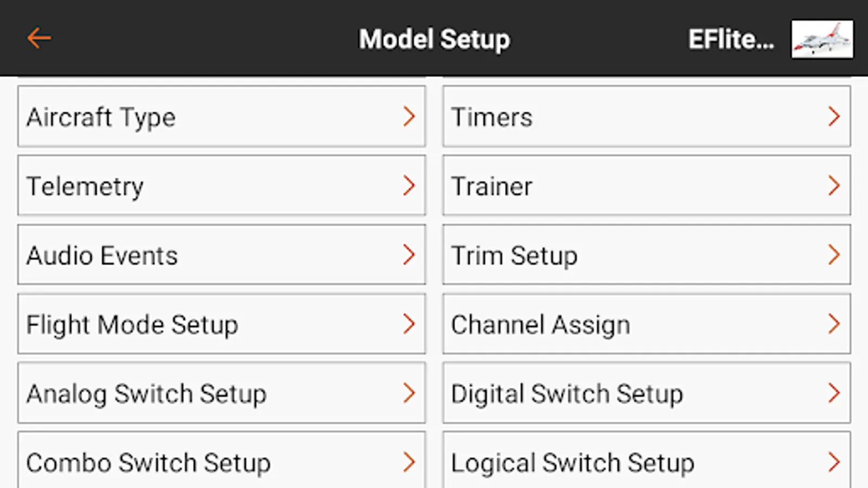The width and height of the screenshot is (868, 488).
Task: Click the chevron arrow beside Timers
Action: coord(834,117)
